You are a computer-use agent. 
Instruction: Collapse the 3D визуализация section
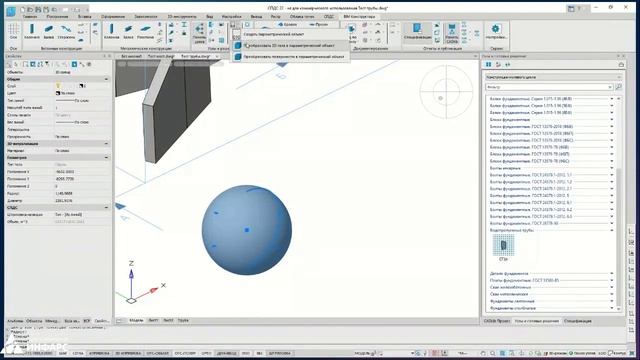[x=107, y=144]
